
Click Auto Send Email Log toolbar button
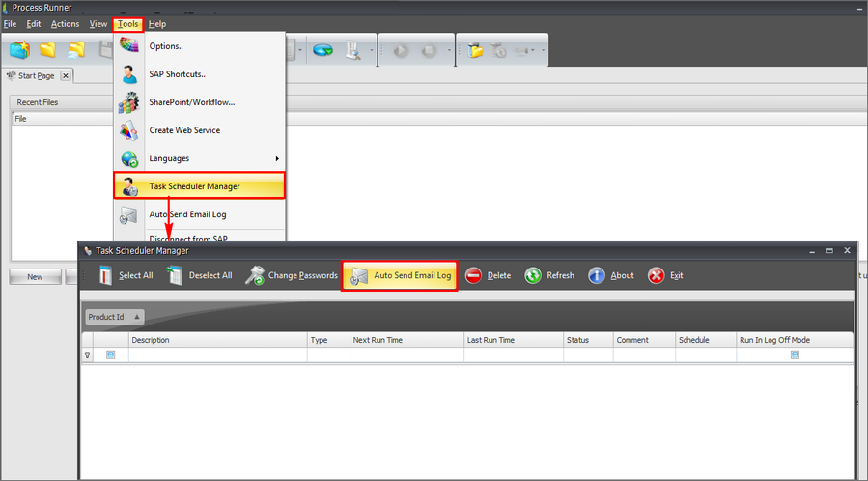400,275
